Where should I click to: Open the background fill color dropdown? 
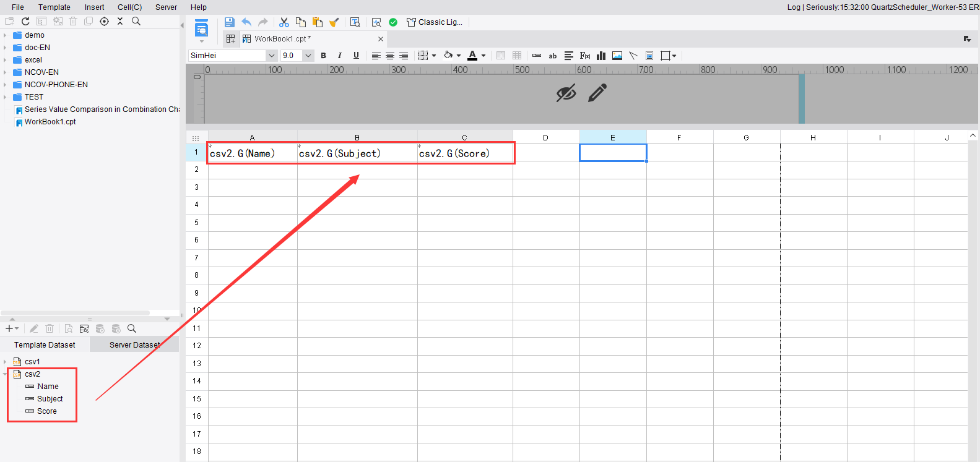point(459,56)
